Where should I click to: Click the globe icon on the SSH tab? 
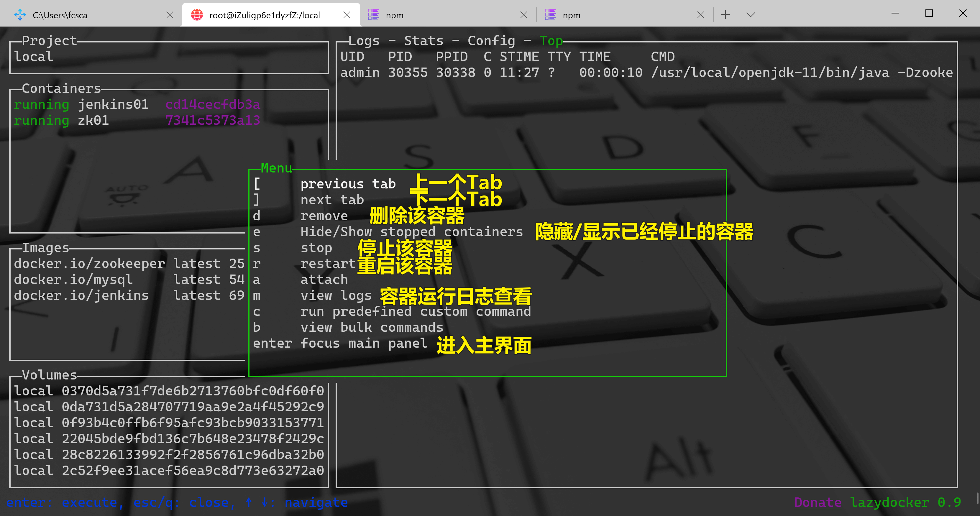[x=197, y=15]
